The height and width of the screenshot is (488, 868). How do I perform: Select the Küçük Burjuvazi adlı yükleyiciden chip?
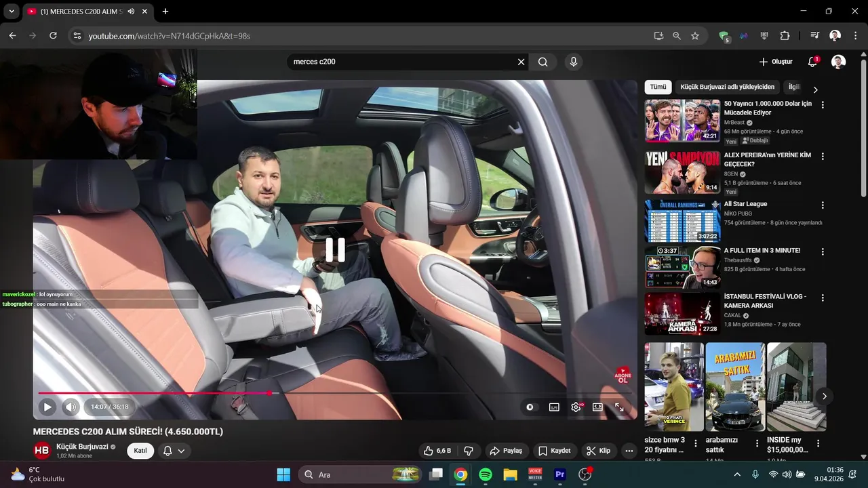[x=727, y=87]
